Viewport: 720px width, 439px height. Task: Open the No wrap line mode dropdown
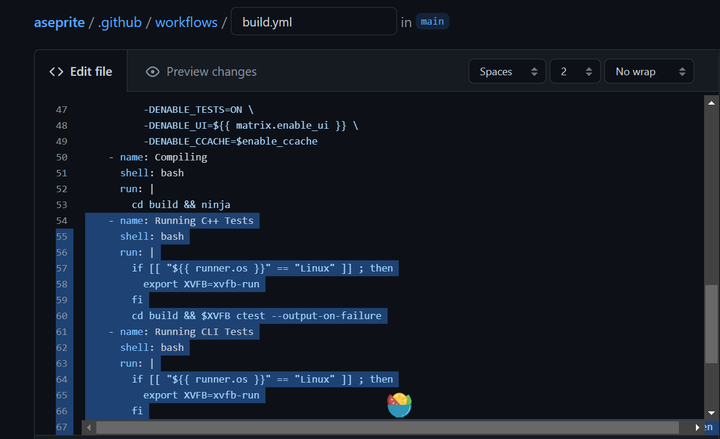coord(648,72)
